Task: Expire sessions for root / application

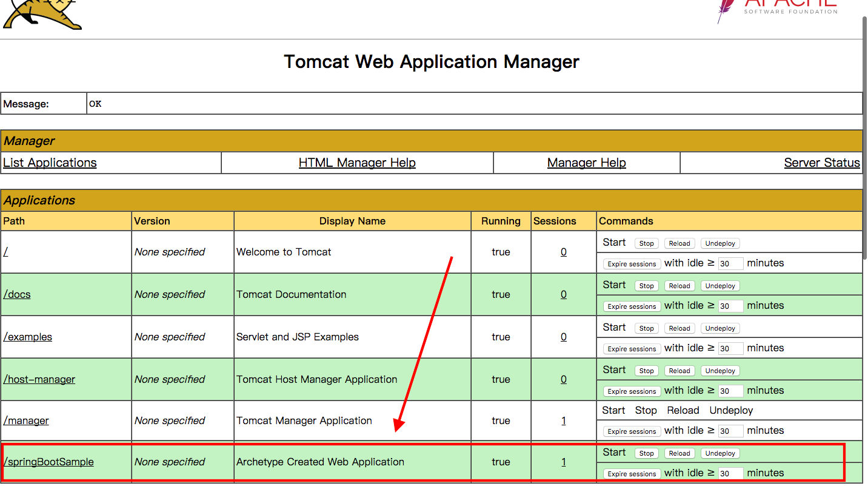Action: coord(632,264)
